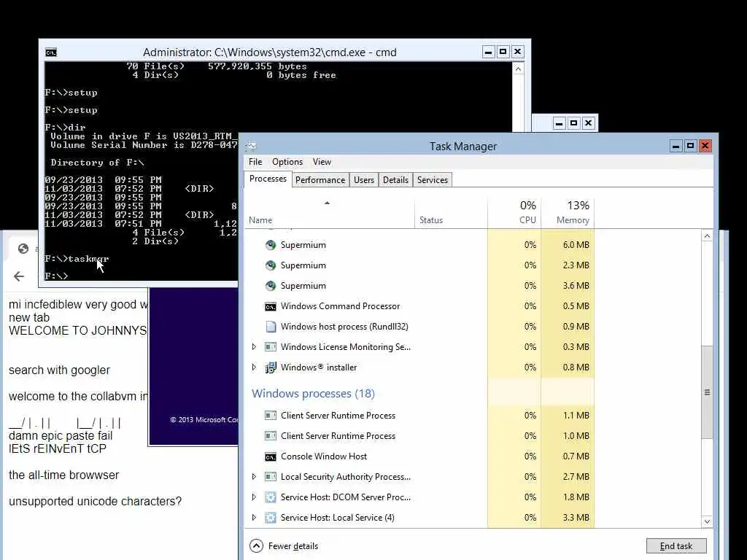Click the Service Host: Local Service gear icon
747x560 pixels.
(271, 518)
